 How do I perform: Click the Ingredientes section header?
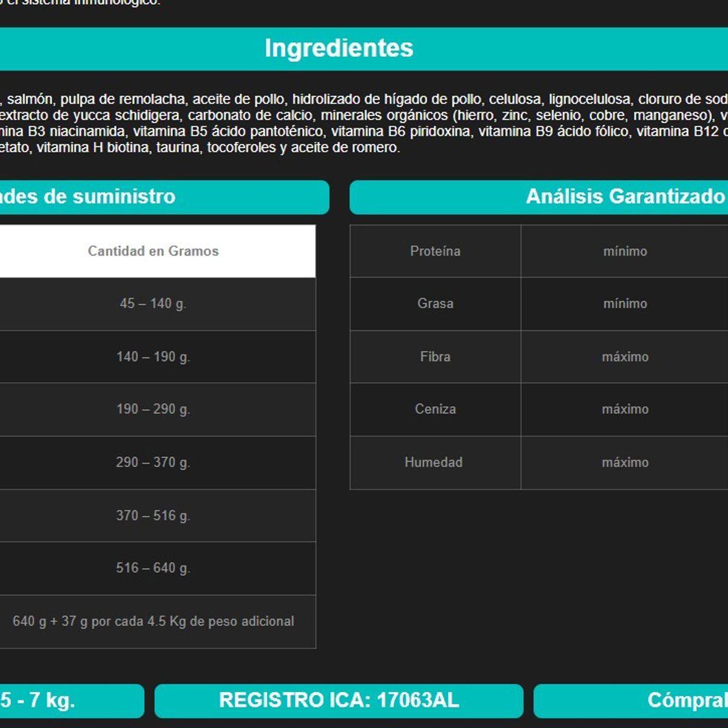[x=339, y=49]
